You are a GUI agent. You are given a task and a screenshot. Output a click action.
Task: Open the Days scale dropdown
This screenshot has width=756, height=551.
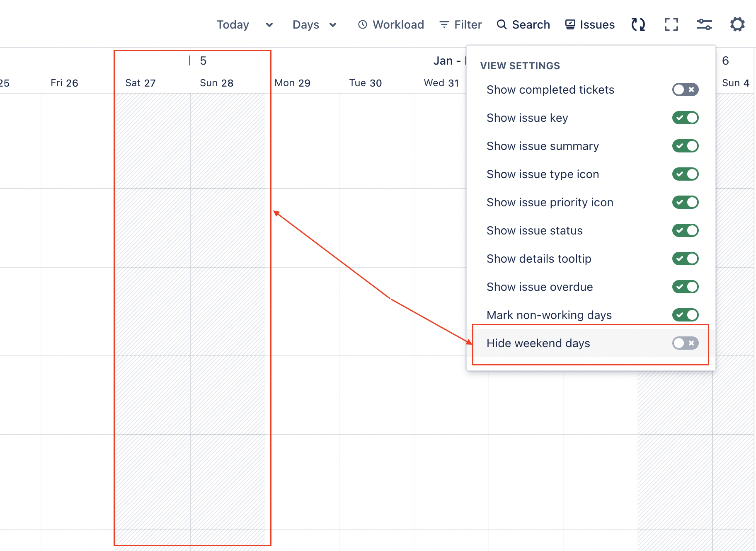point(314,25)
